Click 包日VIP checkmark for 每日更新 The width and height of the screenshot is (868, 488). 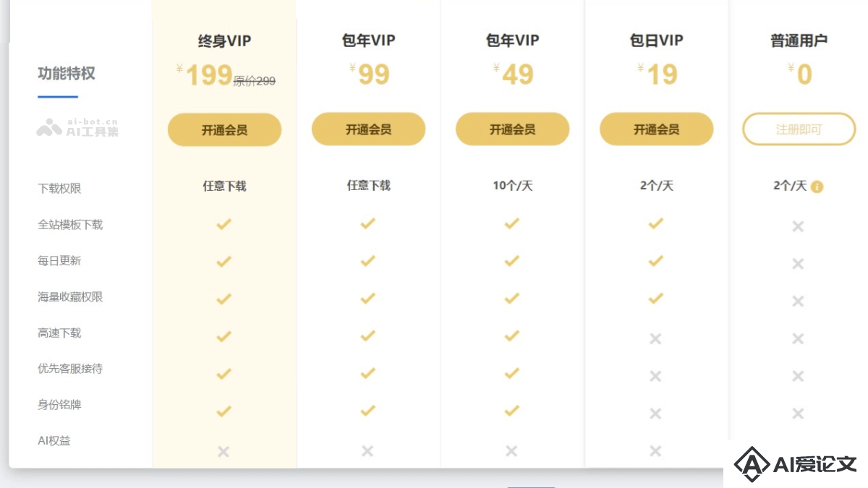pyautogui.click(x=655, y=260)
